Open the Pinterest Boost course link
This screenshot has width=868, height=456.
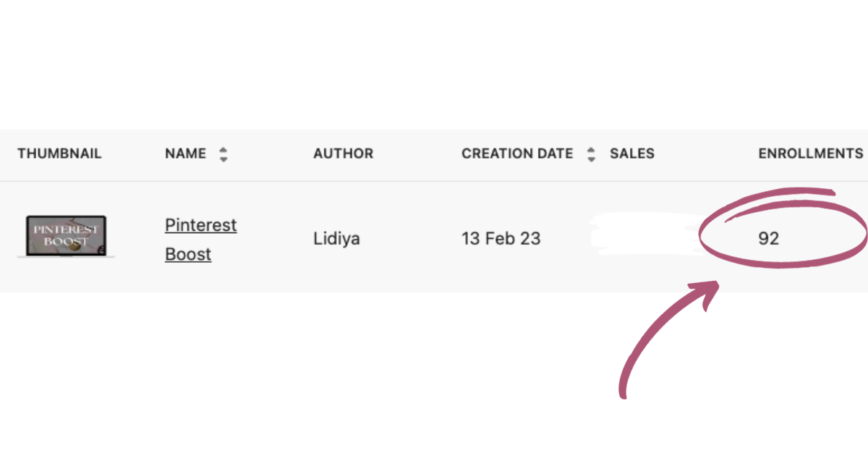click(200, 240)
